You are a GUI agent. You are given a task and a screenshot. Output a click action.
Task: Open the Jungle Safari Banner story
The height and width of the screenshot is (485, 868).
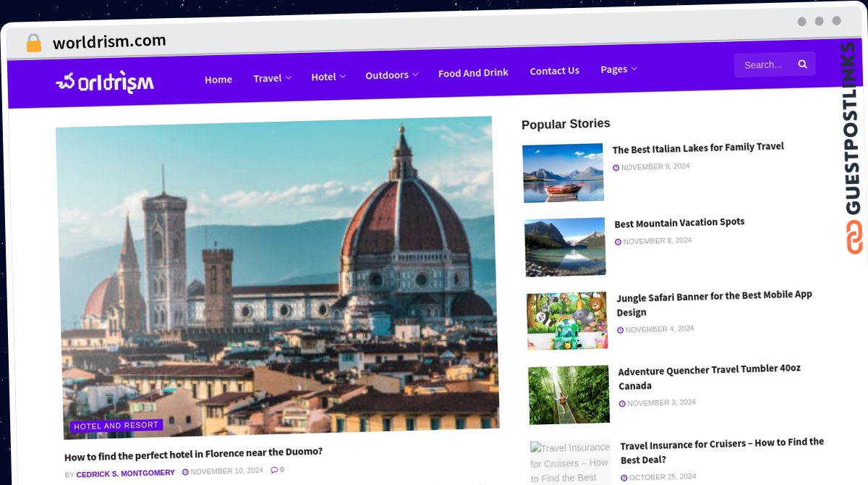(715, 304)
